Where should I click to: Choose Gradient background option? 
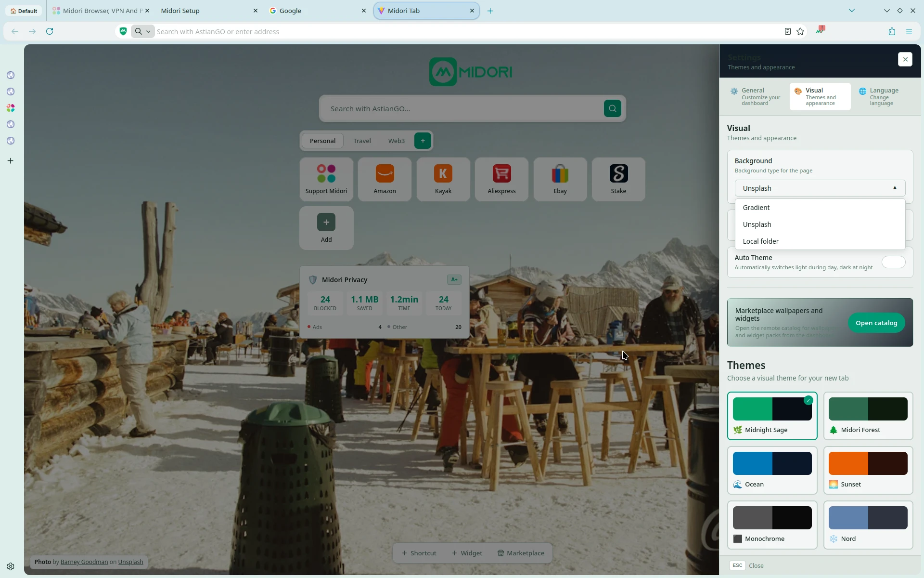tap(820, 208)
